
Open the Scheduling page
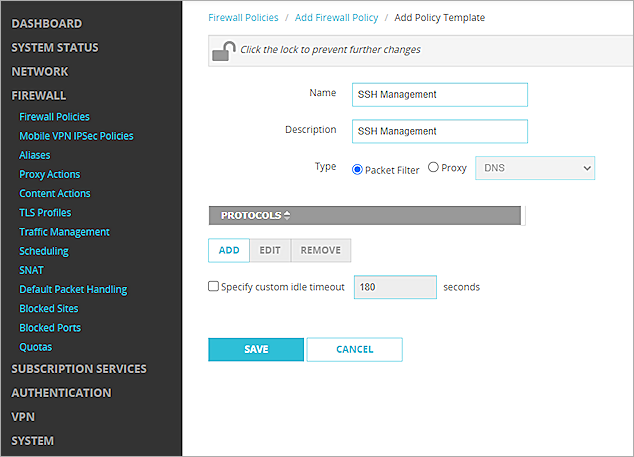(x=44, y=251)
